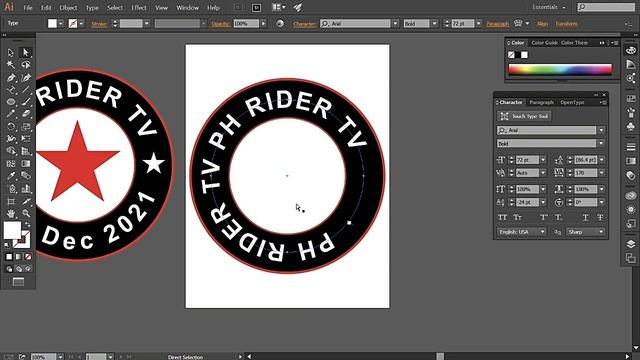Open font style Bold dropdown in panel
This screenshot has width=640, height=360.
[601, 143]
